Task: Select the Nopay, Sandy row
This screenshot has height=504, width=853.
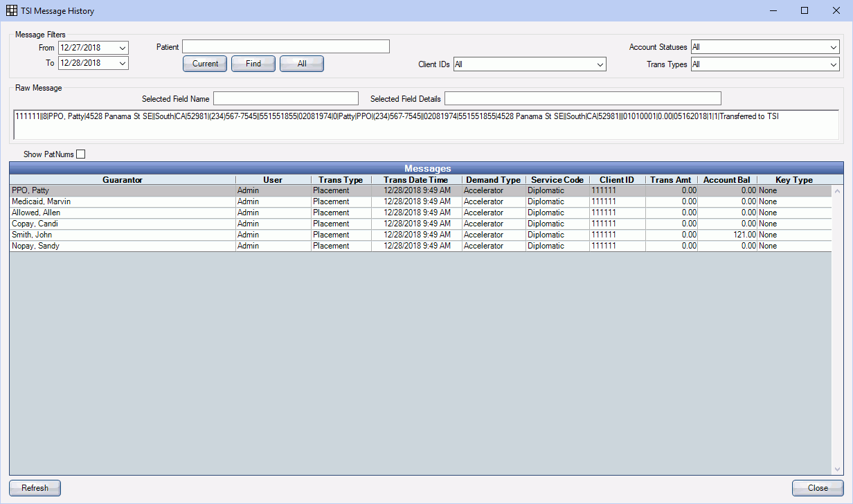Action: click(421, 246)
